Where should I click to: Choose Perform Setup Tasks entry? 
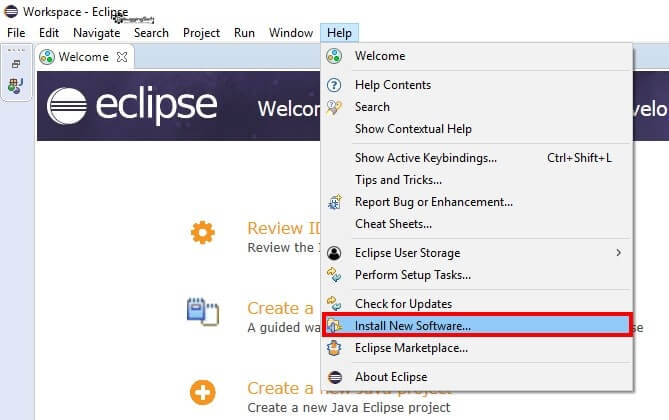coord(477,275)
